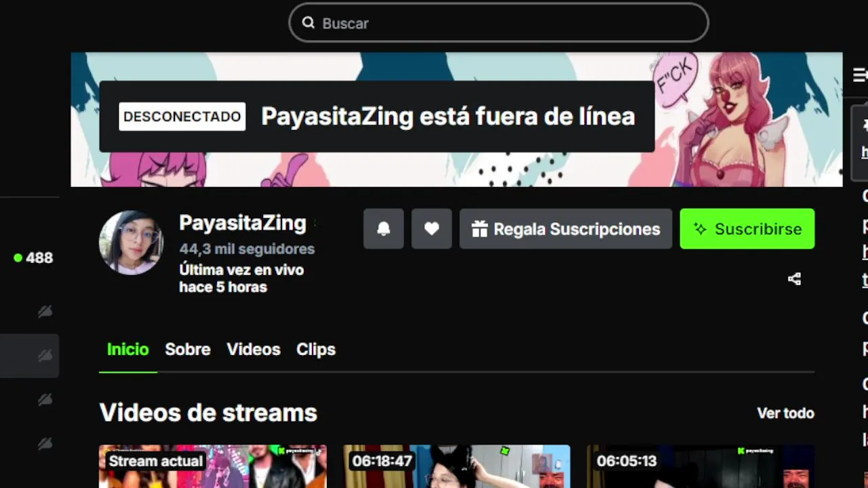This screenshot has height=488, width=868.
Task: Open PayasitaZing's profile avatar
Action: pos(132,243)
